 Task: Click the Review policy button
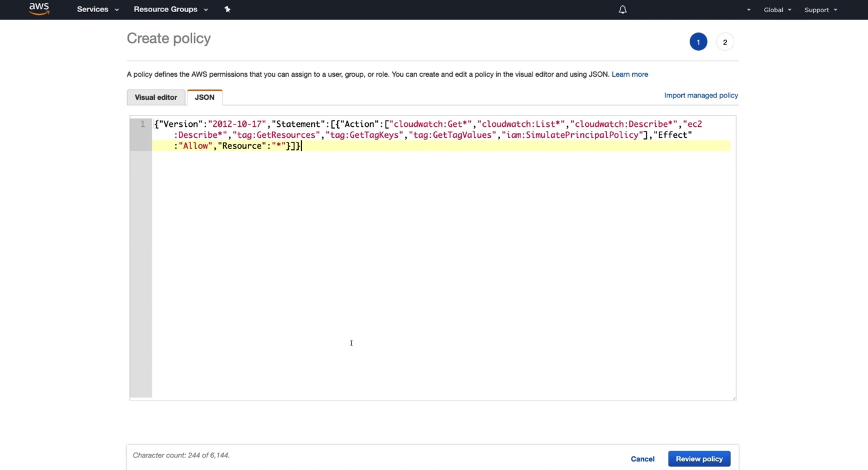[699, 459]
